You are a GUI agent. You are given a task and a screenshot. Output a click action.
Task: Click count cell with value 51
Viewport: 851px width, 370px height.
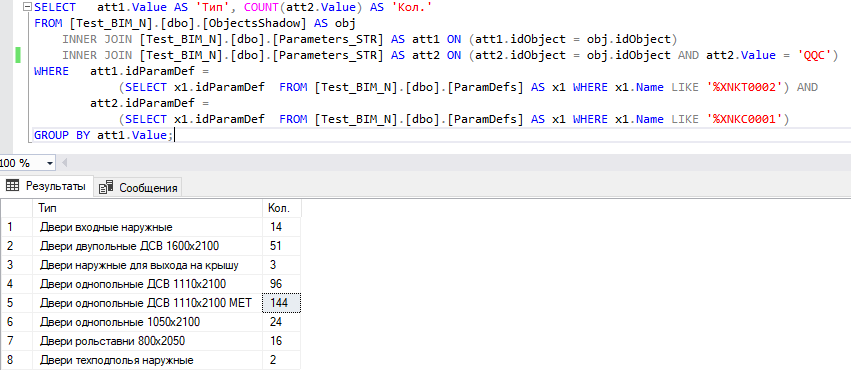point(282,246)
